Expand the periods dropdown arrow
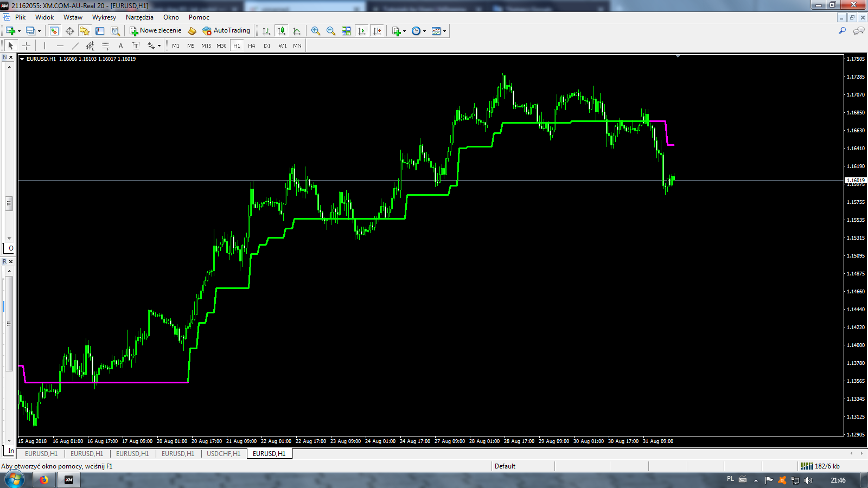Screen dimensions: 868x488 pos(424,31)
